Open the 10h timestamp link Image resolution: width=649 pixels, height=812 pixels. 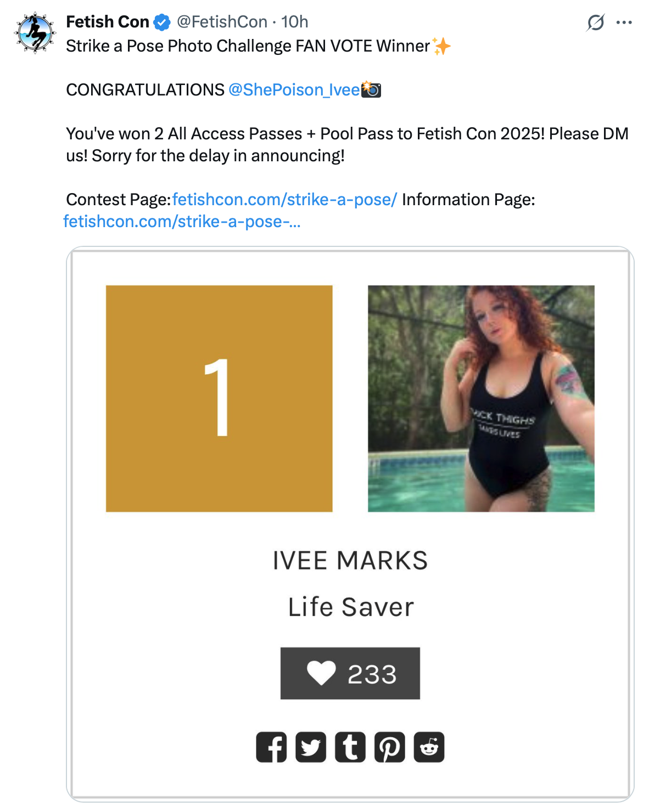(x=295, y=22)
